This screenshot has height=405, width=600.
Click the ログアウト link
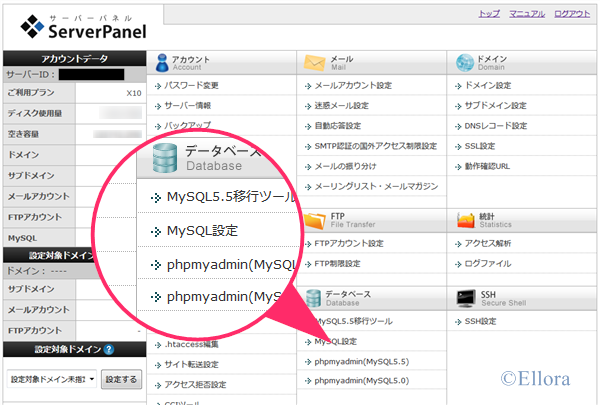pyautogui.click(x=572, y=14)
